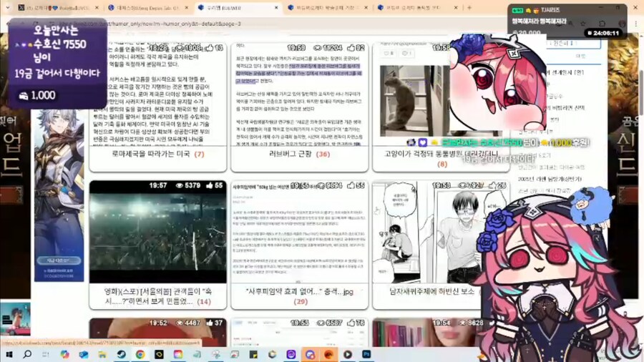The width and height of the screenshot is (644, 362).
Task: Click the small pixel-art thumbnail above the Start button
Action: click(x=15, y=319)
